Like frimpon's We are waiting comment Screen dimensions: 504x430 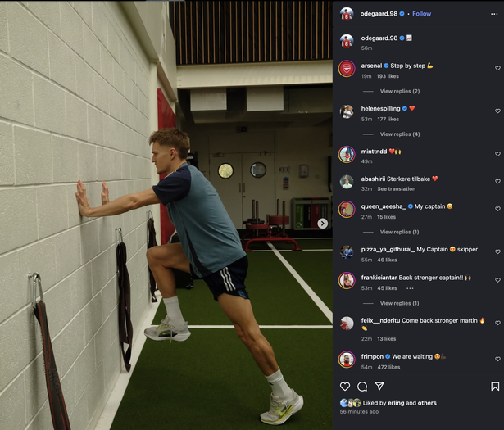click(497, 359)
